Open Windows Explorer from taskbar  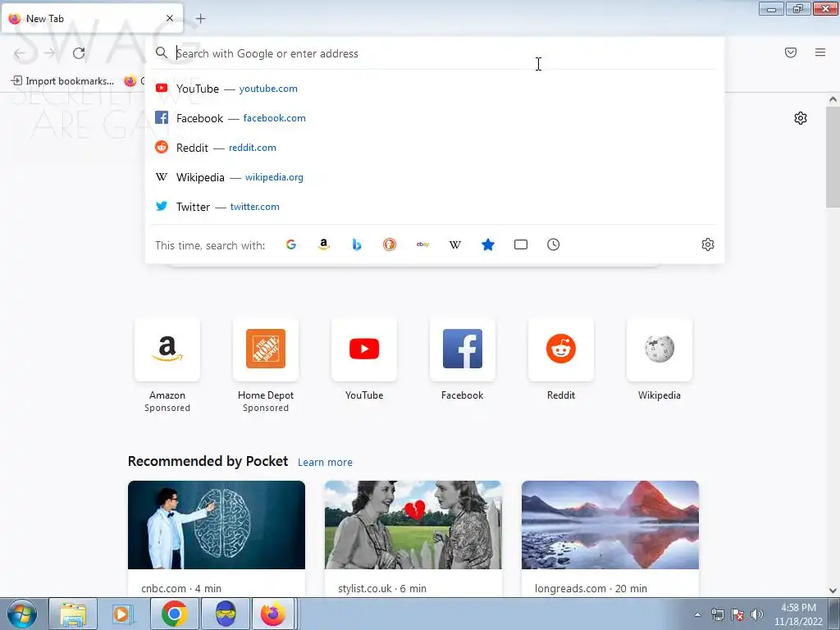click(73, 614)
